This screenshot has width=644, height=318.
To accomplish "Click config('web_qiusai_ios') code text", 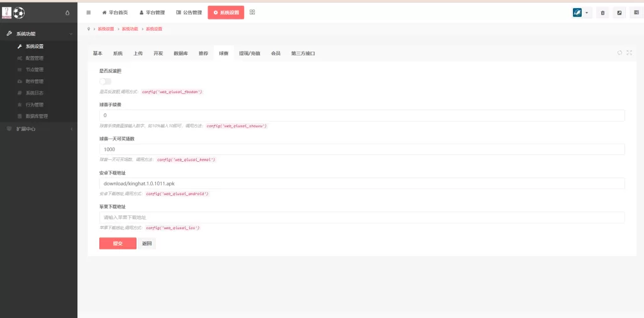I will [173, 227].
